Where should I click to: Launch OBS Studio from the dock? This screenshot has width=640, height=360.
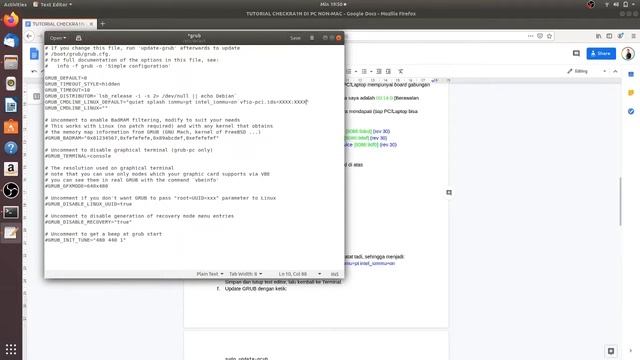[x=11, y=190]
